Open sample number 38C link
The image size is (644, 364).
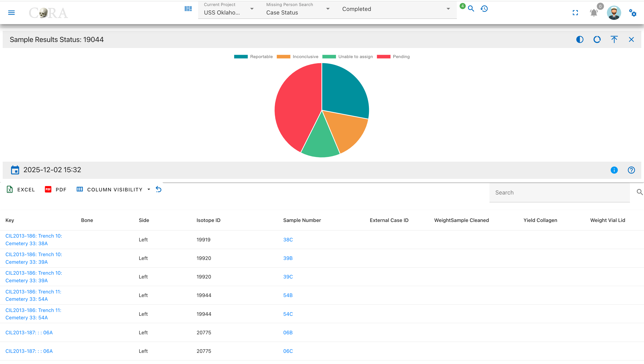[288, 239]
